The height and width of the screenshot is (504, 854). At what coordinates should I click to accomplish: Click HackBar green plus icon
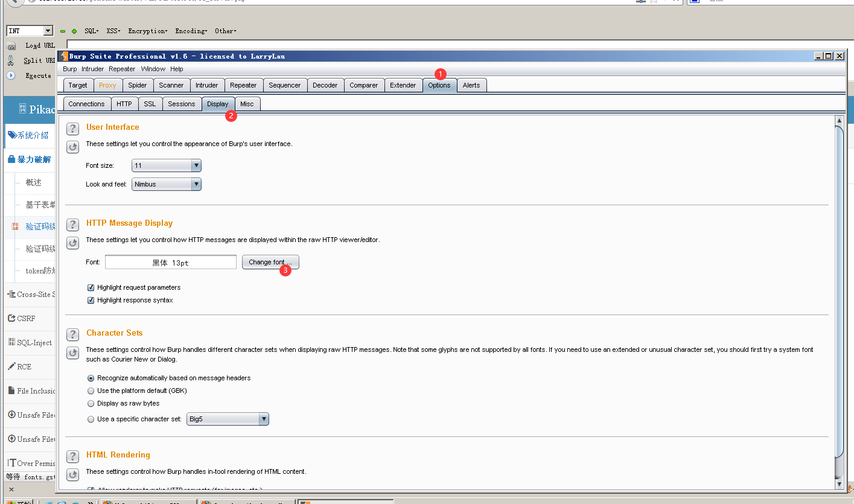click(74, 31)
